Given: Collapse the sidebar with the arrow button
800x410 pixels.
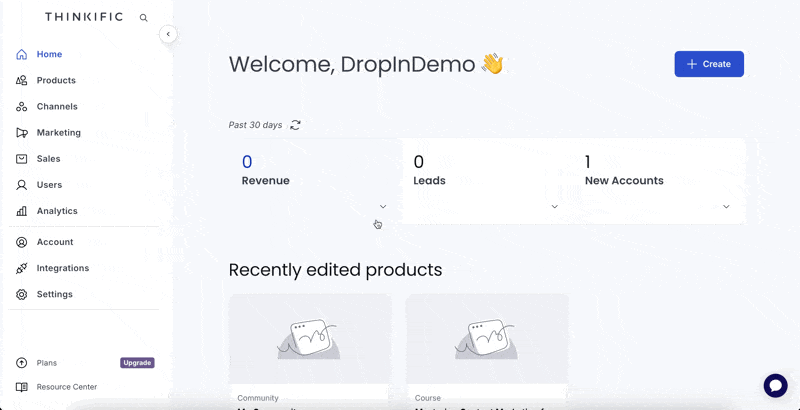Looking at the screenshot, I should pos(168,35).
